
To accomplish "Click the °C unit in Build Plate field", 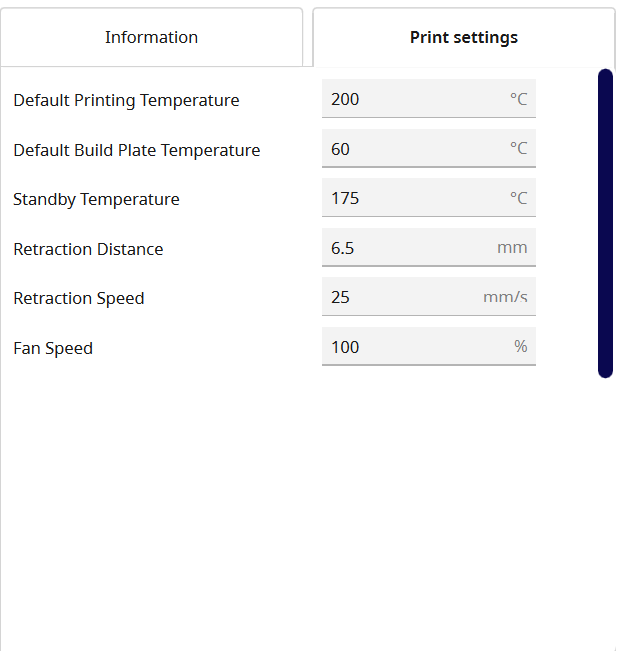I will click(x=519, y=148).
